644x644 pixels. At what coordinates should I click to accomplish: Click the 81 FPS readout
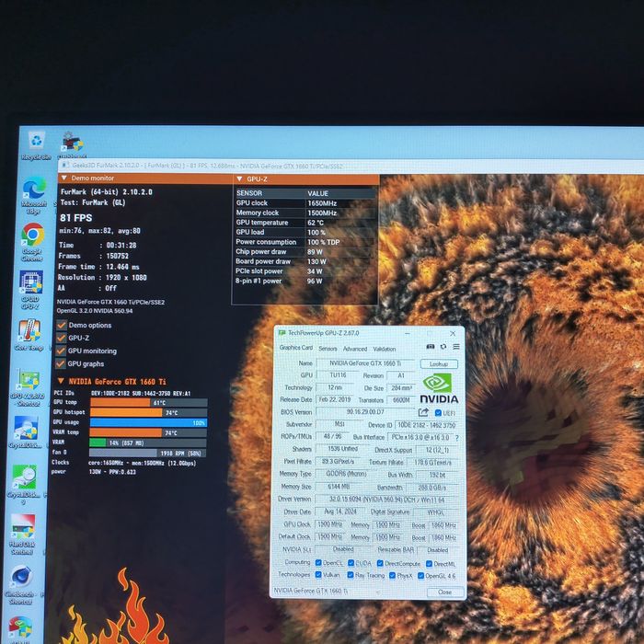pos(76,218)
